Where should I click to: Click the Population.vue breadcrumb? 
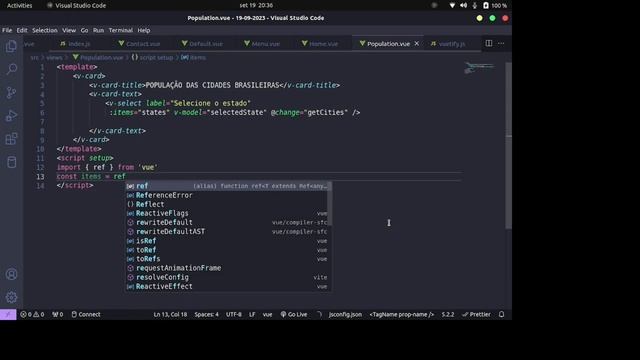[x=98, y=58]
